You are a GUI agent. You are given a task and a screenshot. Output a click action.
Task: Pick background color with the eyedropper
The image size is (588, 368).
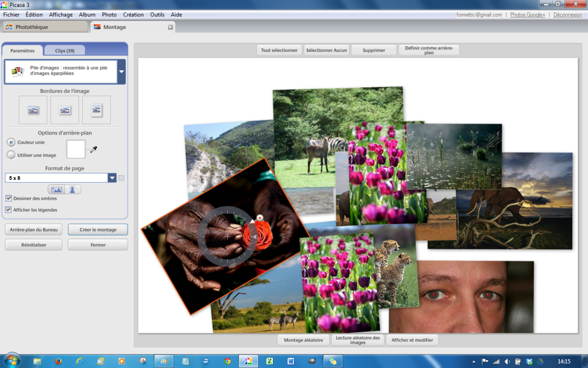(94, 149)
